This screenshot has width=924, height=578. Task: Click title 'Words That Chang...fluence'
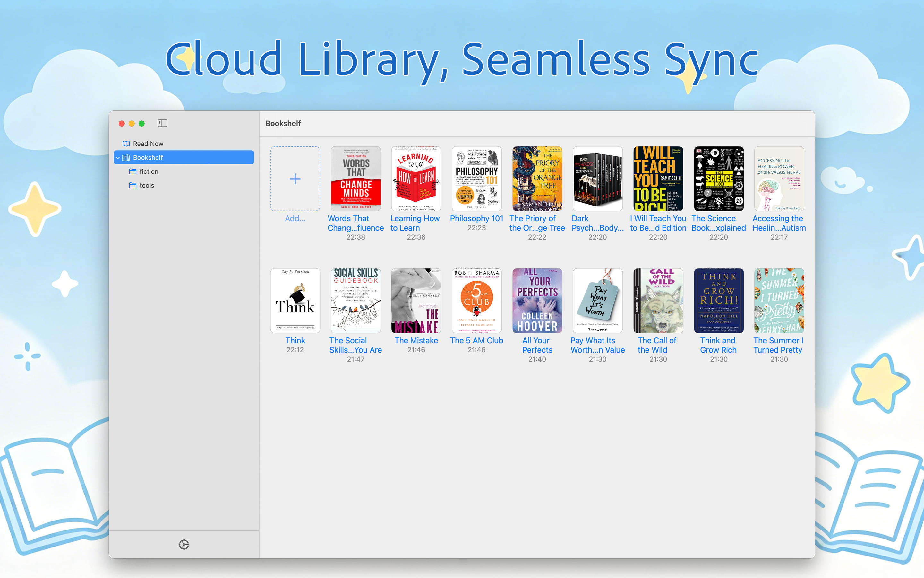pos(356,223)
